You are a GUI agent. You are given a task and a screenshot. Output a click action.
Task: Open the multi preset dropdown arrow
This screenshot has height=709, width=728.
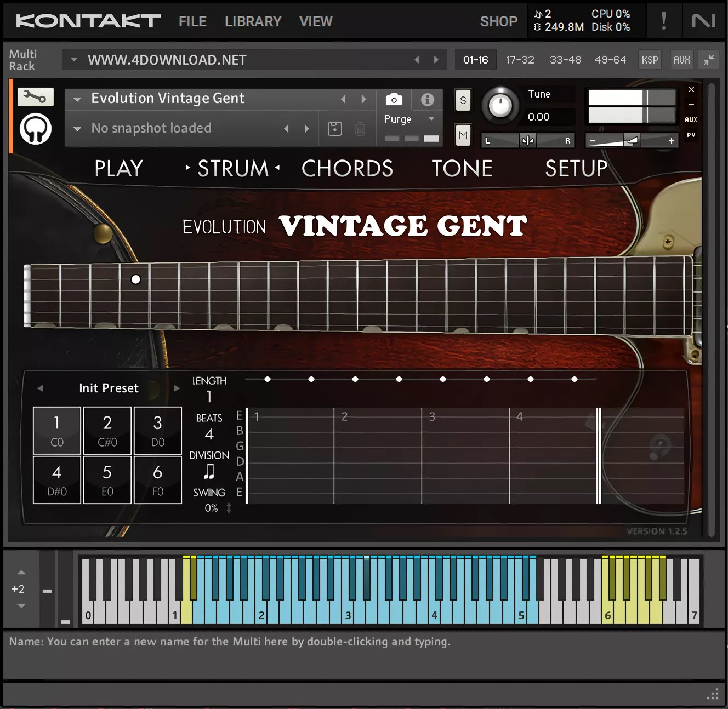point(73,60)
